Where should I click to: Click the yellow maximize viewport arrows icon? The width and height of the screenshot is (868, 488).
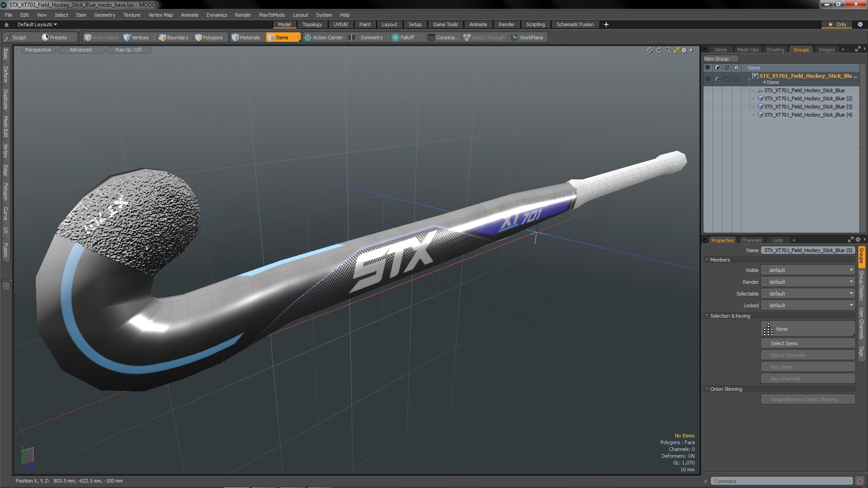click(x=677, y=50)
